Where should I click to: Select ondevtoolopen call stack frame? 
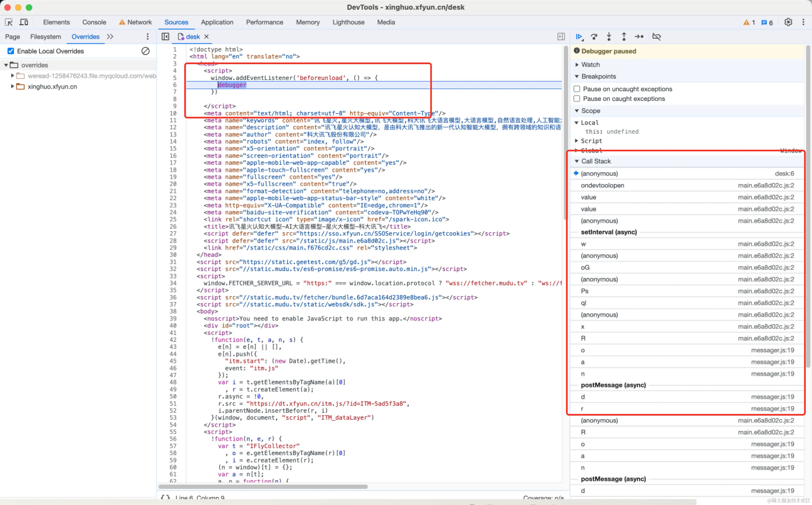pyautogui.click(x=602, y=185)
